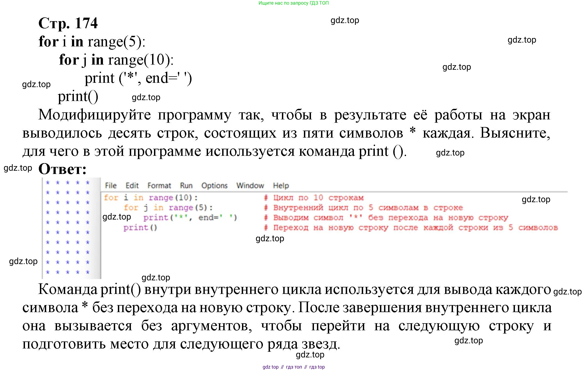Open the Options menu in IDLE
This screenshot has height=371, width=588.
[214, 186]
